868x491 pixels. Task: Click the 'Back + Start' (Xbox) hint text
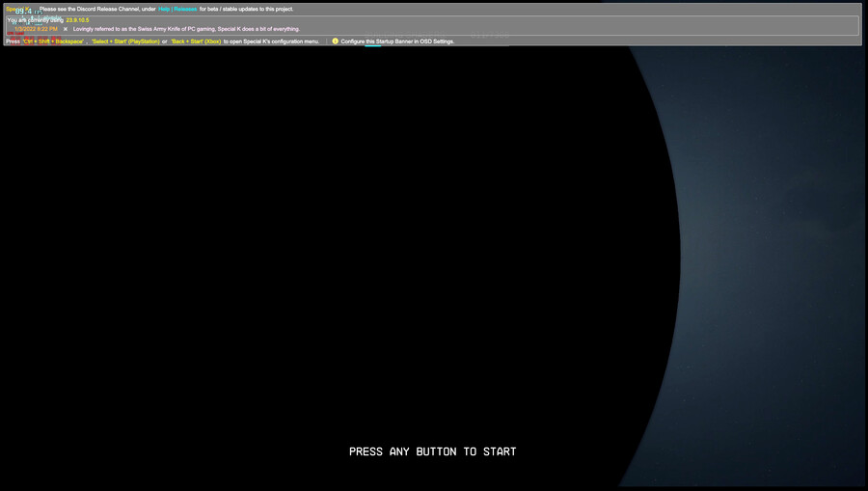point(196,41)
